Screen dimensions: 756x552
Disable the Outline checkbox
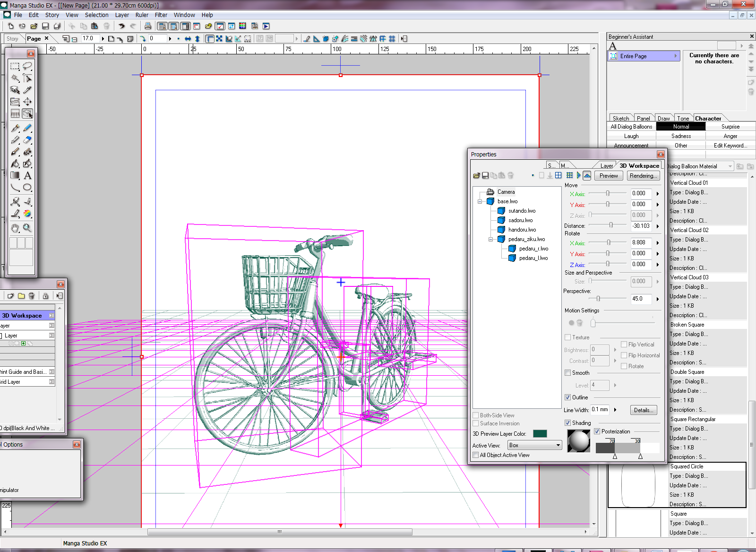(x=568, y=397)
